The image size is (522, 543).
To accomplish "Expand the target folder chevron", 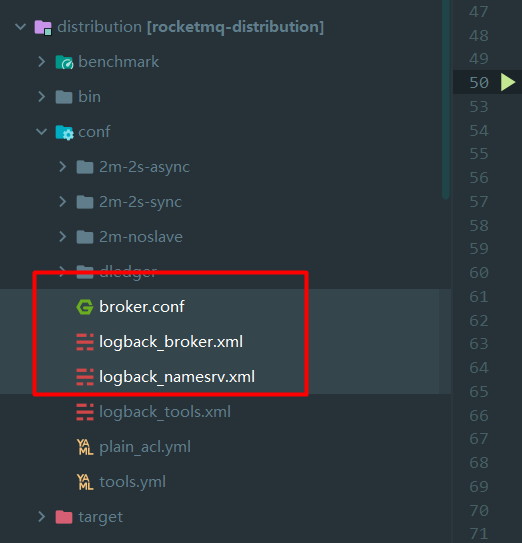I will pyautogui.click(x=42, y=516).
